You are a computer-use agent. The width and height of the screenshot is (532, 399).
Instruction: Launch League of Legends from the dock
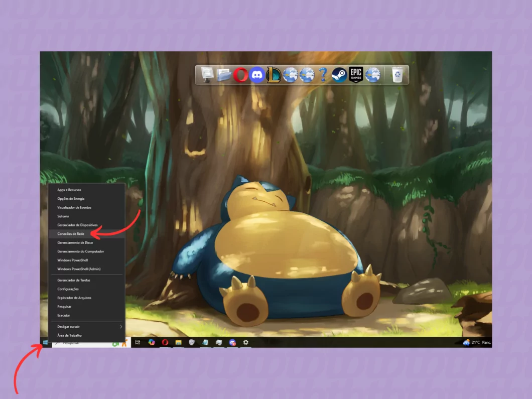[274, 75]
